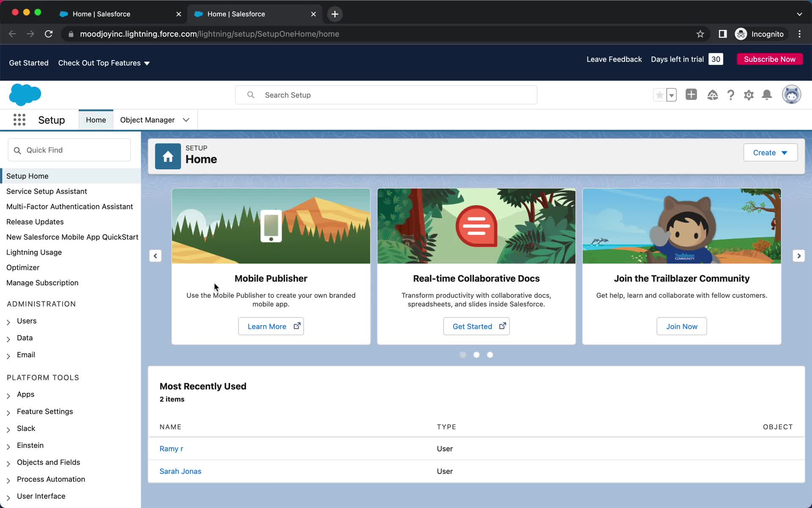Focus the Quick Find field
This screenshot has height=508, width=812.
[69, 150]
